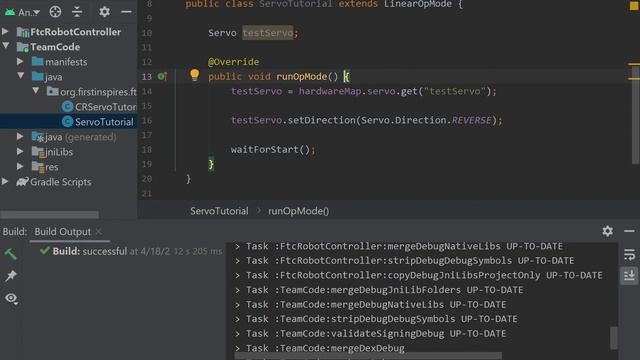The width and height of the screenshot is (640, 360).
Task: Click the build hammer icon
Action: pos(11,253)
